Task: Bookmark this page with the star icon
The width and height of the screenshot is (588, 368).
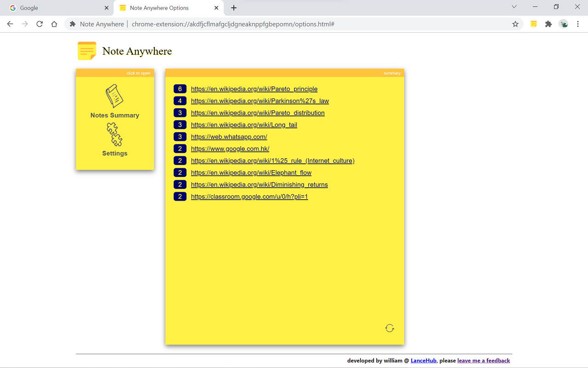Action: click(x=515, y=24)
